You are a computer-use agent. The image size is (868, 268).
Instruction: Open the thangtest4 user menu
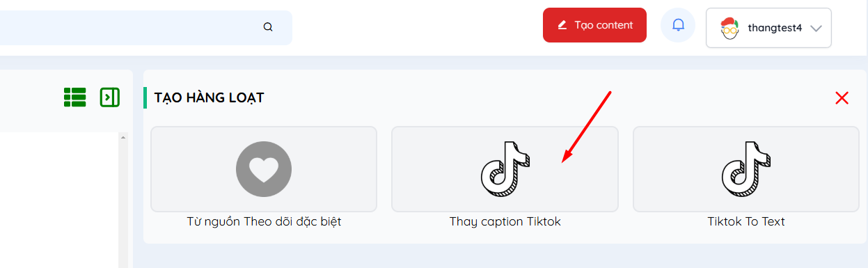(768, 28)
